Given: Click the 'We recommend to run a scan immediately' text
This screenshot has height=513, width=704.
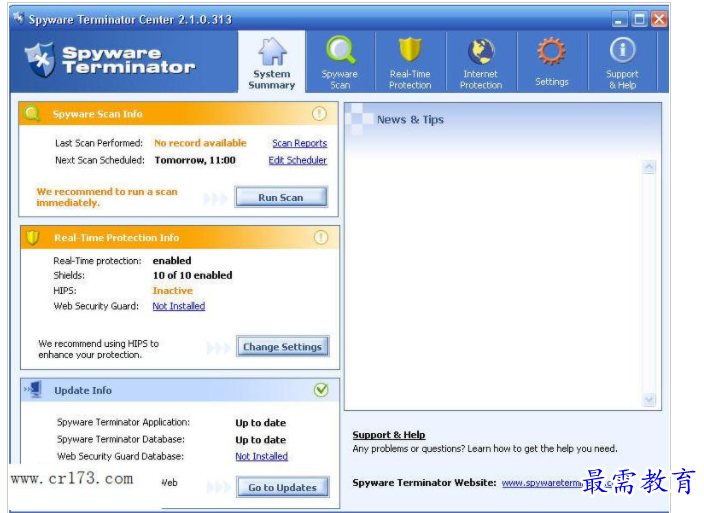Looking at the screenshot, I should point(107,197).
